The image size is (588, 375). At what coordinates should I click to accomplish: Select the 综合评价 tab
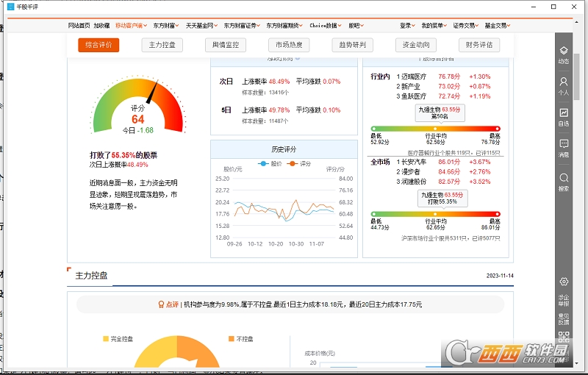[98, 45]
